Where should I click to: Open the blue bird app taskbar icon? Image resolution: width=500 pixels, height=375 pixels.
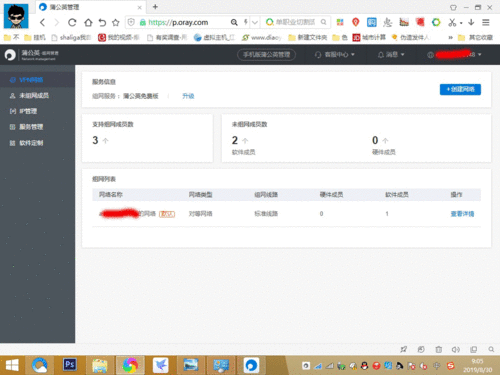(x=161, y=365)
